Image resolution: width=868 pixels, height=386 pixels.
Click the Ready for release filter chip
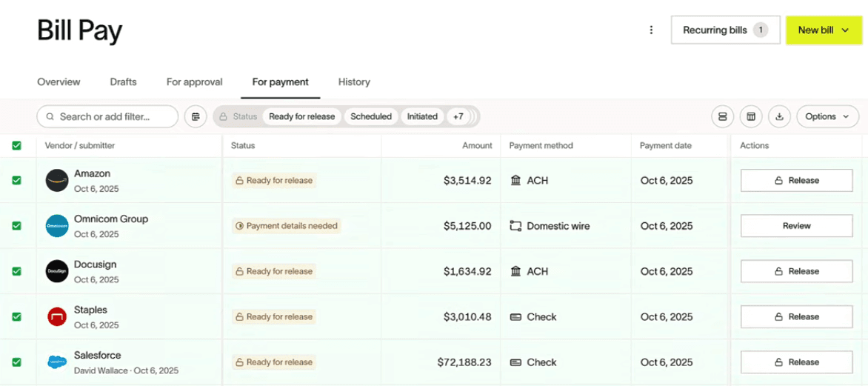coord(301,117)
